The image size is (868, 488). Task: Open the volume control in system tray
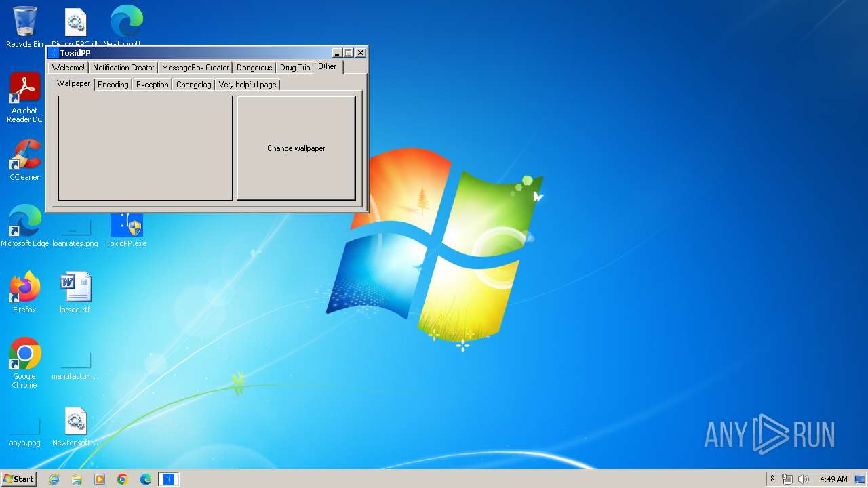804,479
